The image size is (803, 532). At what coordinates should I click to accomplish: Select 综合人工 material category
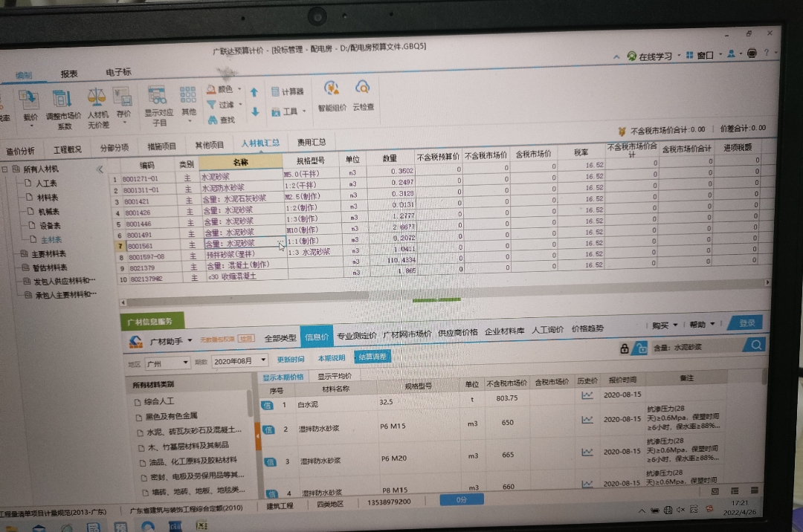[x=159, y=401]
